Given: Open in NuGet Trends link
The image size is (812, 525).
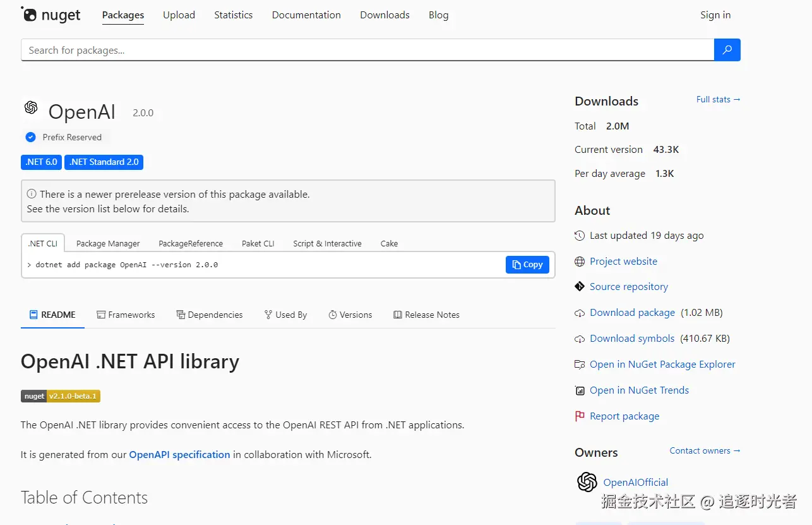Looking at the screenshot, I should 639,390.
